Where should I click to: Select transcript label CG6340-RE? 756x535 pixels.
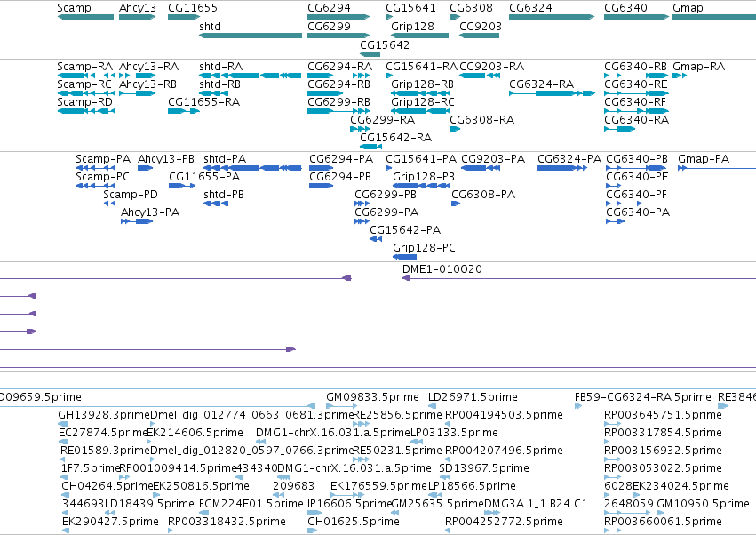(x=635, y=84)
